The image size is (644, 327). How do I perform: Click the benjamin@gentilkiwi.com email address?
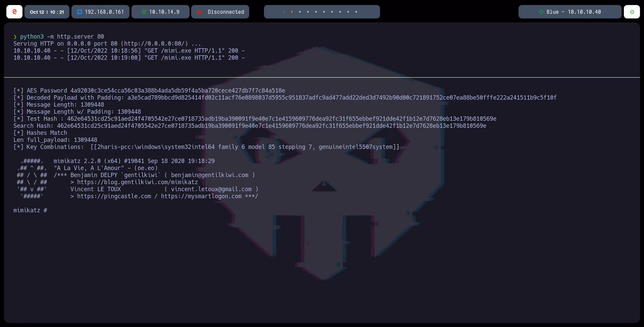(210, 175)
